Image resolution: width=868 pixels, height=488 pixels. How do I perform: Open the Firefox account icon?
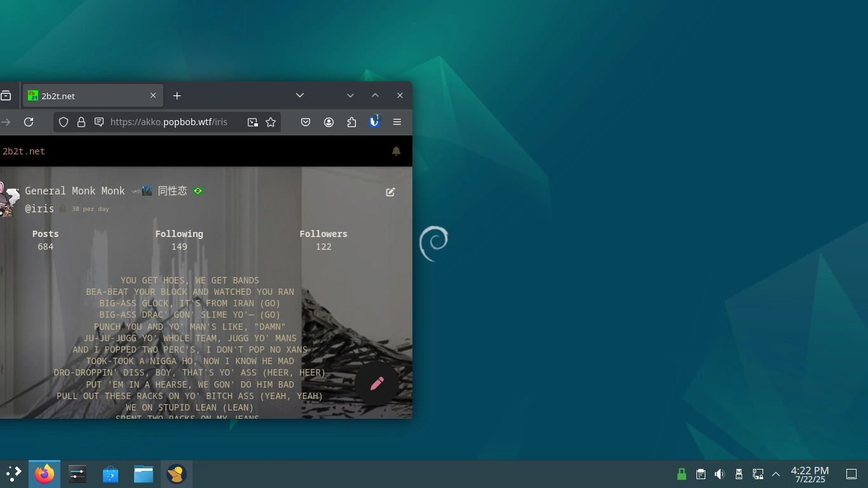329,122
